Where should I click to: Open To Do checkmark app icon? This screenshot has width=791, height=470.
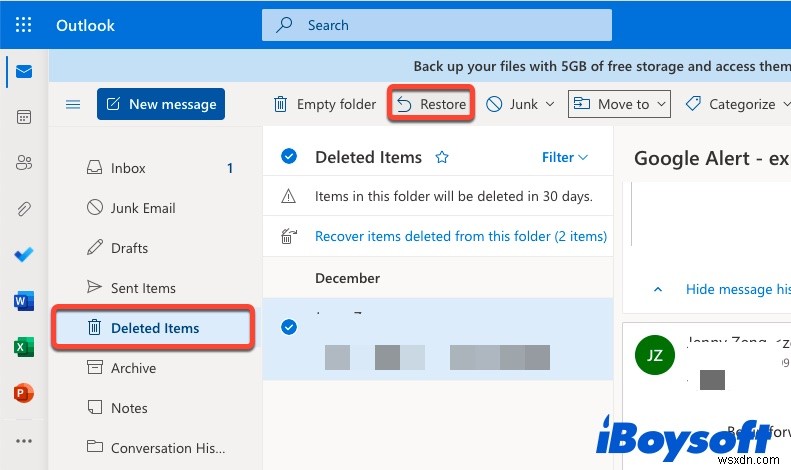(24, 254)
